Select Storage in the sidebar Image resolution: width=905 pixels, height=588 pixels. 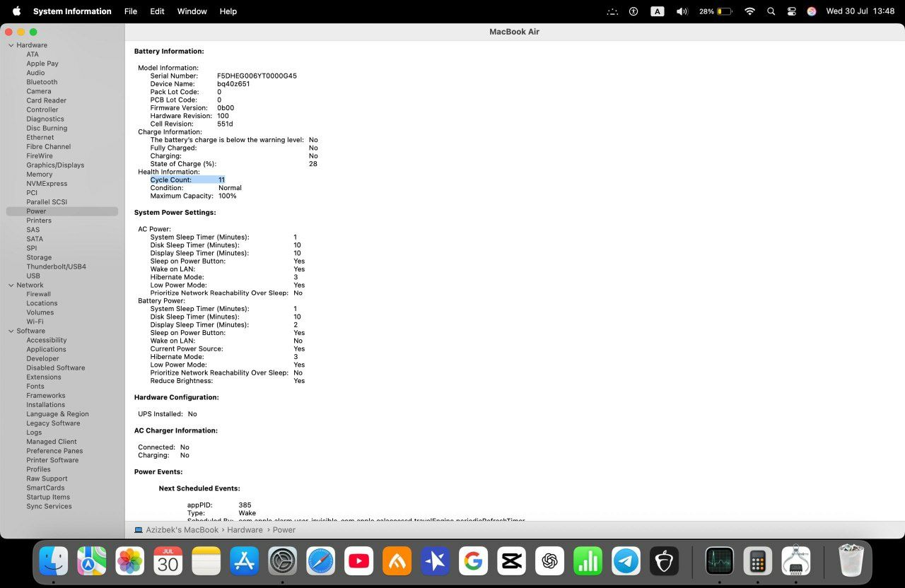39,258
